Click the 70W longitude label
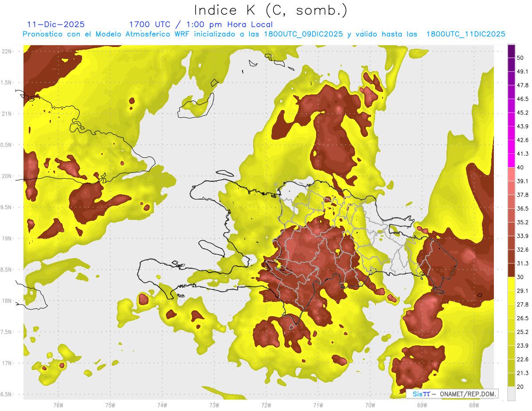 370,405
